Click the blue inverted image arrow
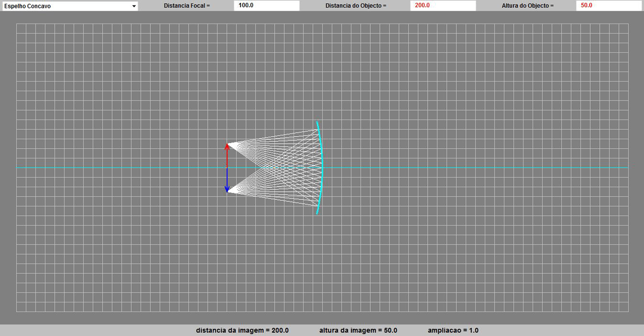Screen dimensions: 644x336 (227, 180)
